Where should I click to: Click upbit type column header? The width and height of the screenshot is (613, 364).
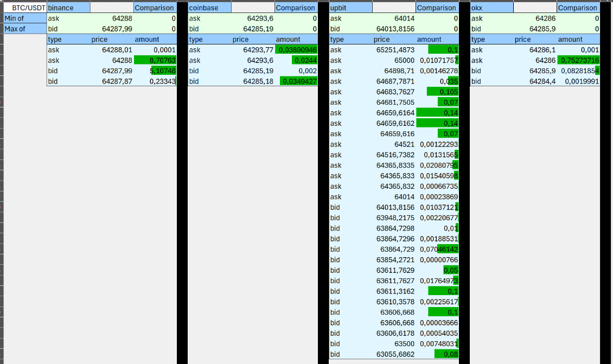click(350, 40)
